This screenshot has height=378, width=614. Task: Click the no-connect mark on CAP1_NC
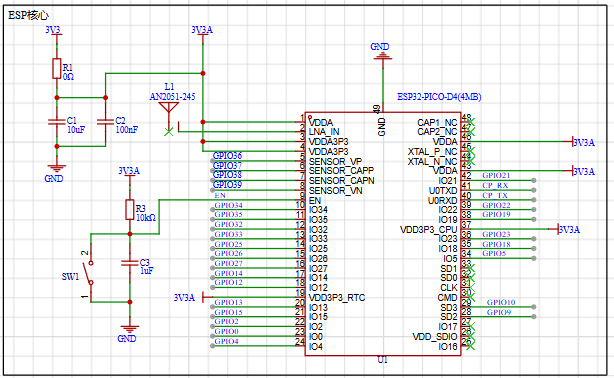tap(470, 122)
